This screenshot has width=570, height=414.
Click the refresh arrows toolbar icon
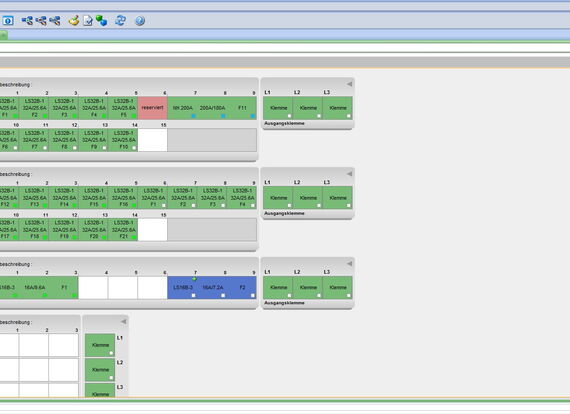[x=120, y=20]
